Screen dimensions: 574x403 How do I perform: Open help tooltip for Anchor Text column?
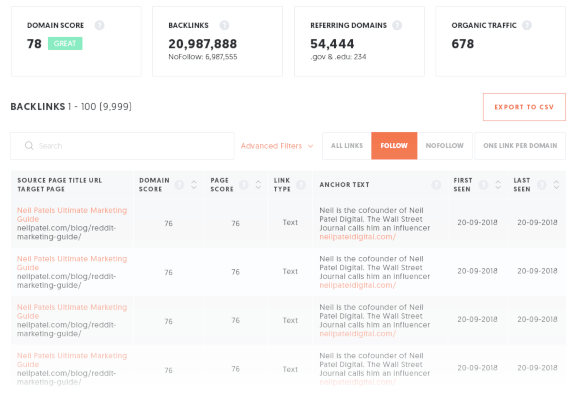point(436,185)
